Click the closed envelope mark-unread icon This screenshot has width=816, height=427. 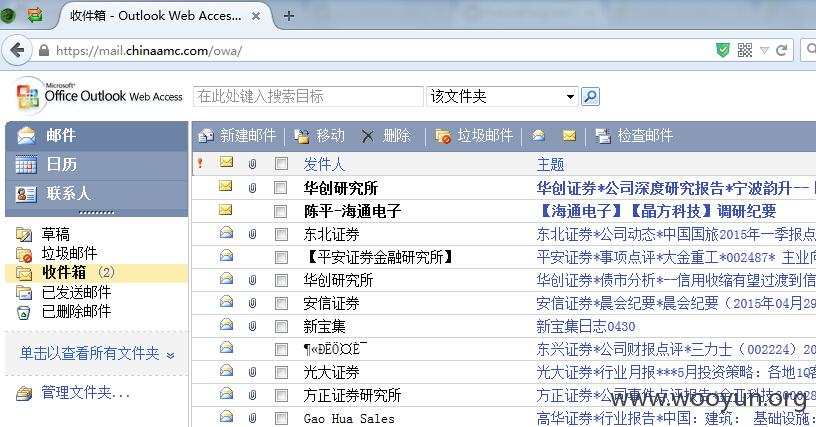click(x=569, y=136)
